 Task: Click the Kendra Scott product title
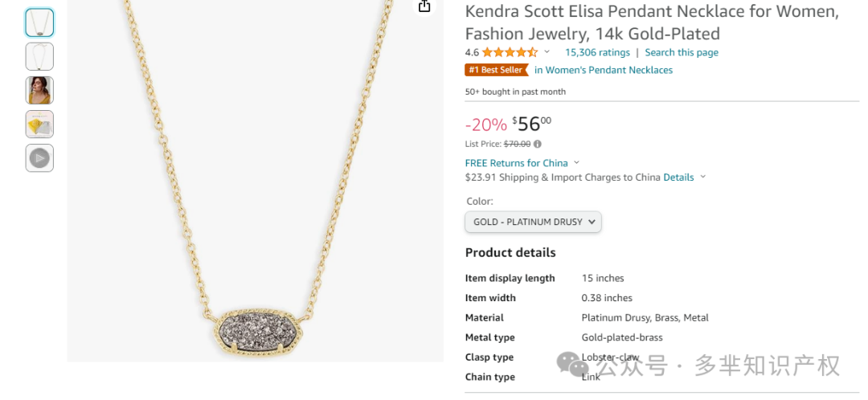coord(652,22)
